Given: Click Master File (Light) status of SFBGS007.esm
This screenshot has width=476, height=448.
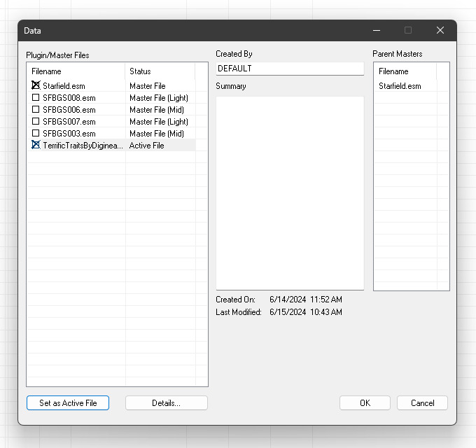Looking at the screenshot, I should [x=159, y=122].
